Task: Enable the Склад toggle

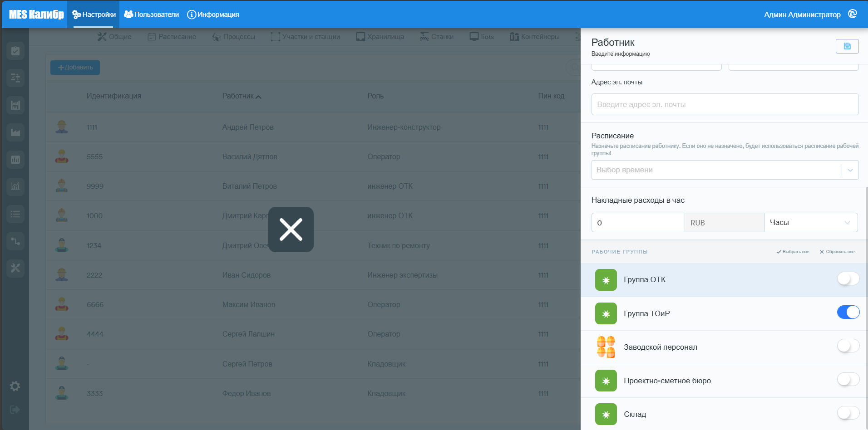Action: click(848, 413)
